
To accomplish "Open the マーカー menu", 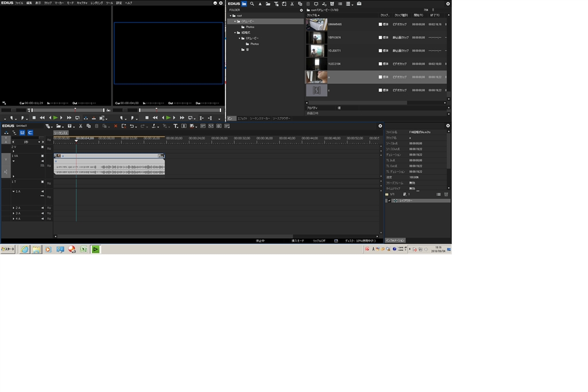I will (59, 3).
